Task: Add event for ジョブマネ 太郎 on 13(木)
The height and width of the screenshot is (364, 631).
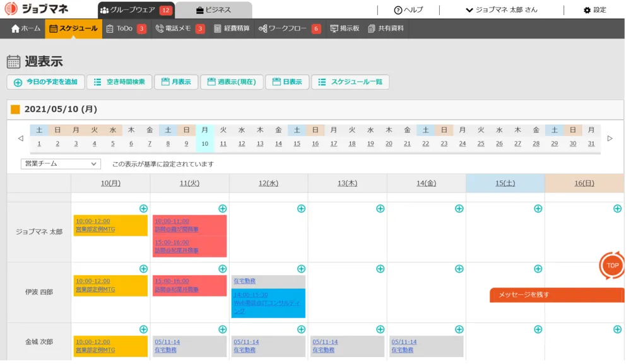Action: point(380,209)
